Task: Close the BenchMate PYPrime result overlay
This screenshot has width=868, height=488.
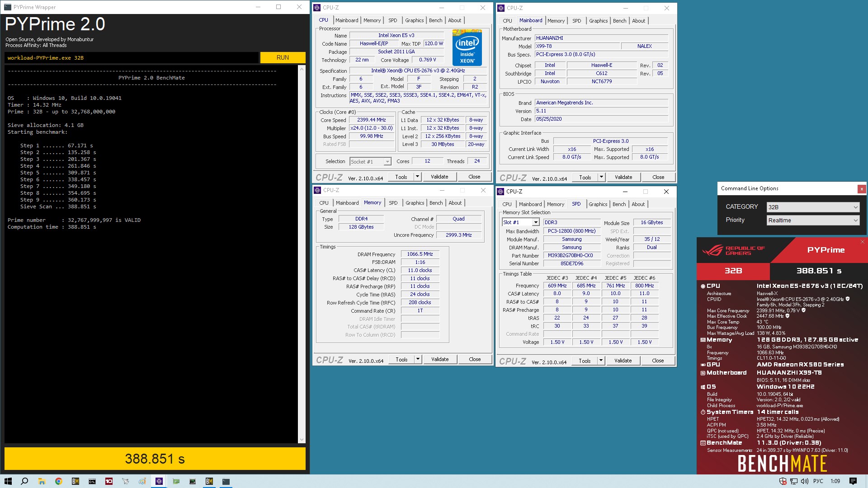Action: 863,242
